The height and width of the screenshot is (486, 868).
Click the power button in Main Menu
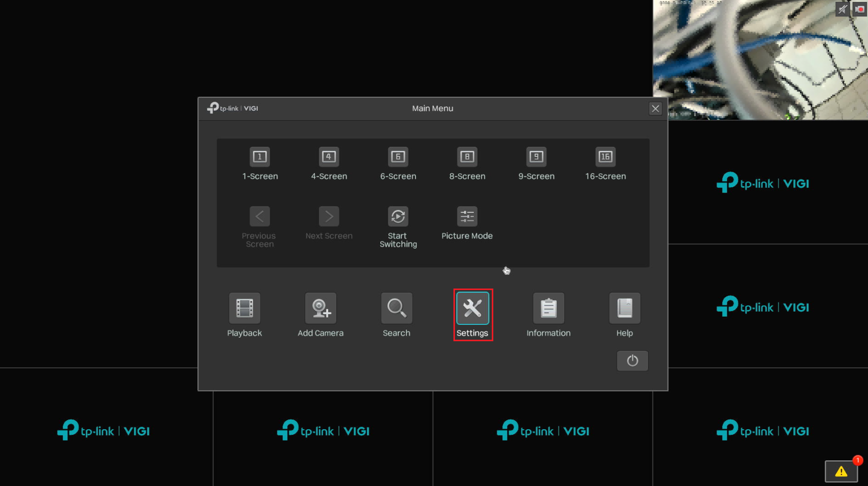tap(632, 361)
